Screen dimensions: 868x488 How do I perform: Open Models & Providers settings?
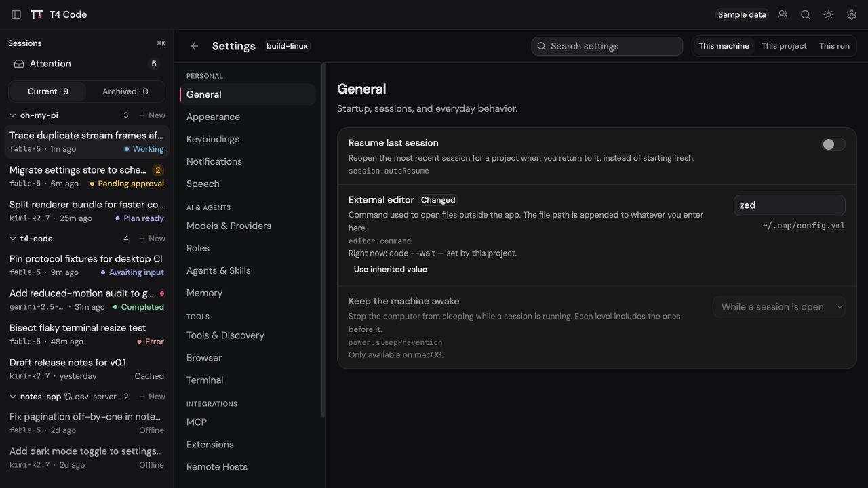(x=248, y=226)
